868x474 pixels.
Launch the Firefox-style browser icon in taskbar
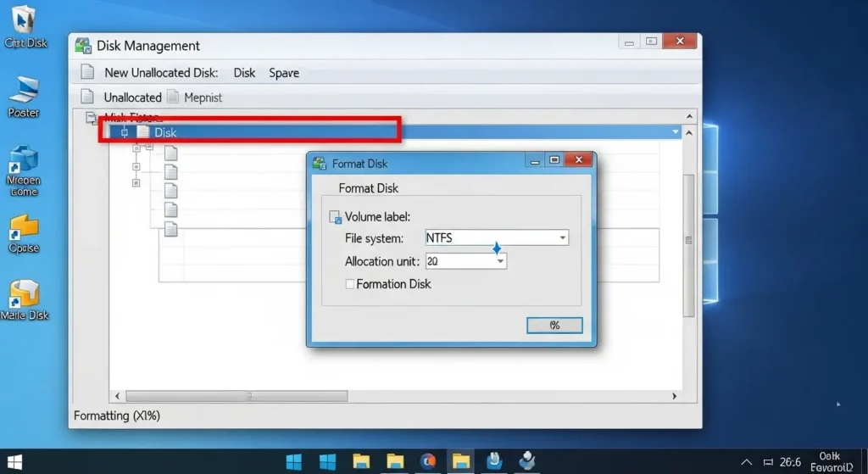pyautogui.click(x=428, y=460)
